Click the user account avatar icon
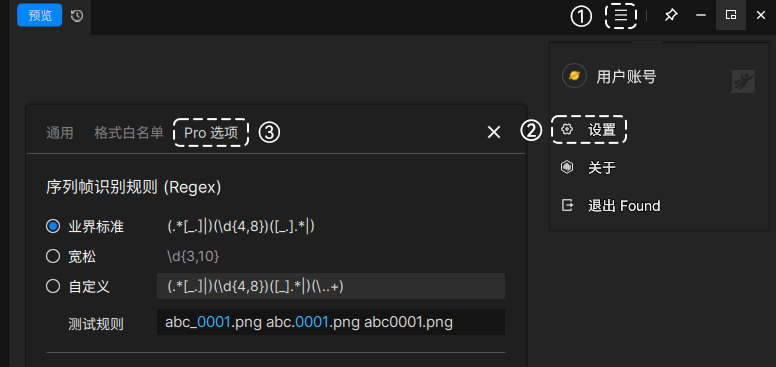The width and height of the screenshot is (776, 367). [x=574, y=76]
